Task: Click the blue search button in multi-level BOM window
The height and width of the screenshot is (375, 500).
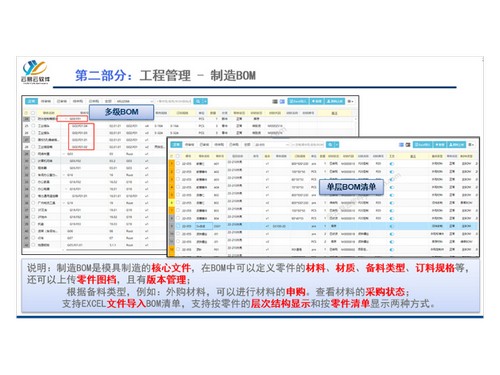Action: 198,101
